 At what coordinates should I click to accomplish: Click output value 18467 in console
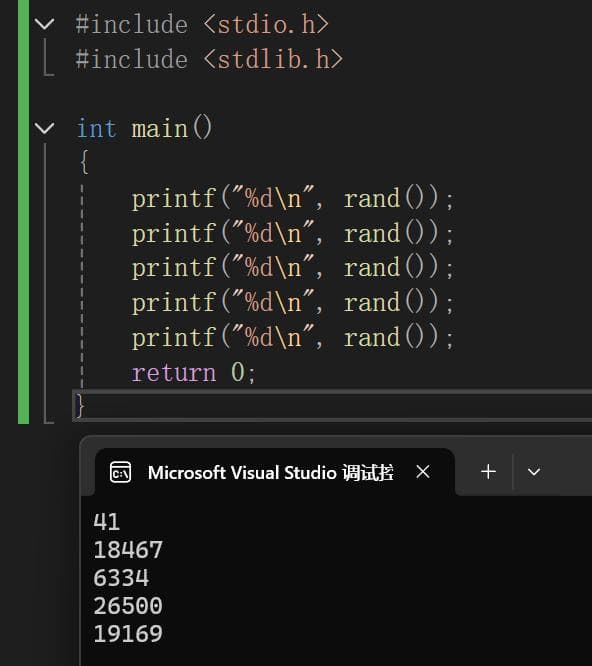pyautogui.click(x=128, y=550)
